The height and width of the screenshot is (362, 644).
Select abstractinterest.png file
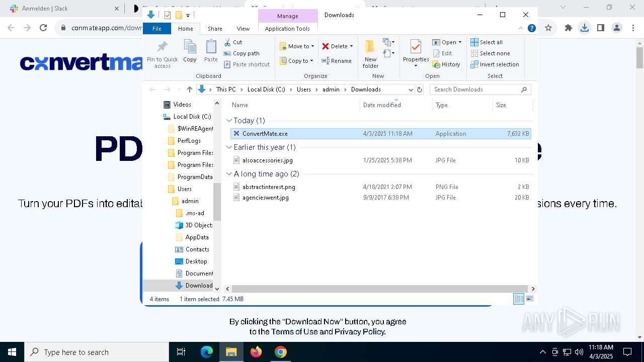click(x=380, y=187)
